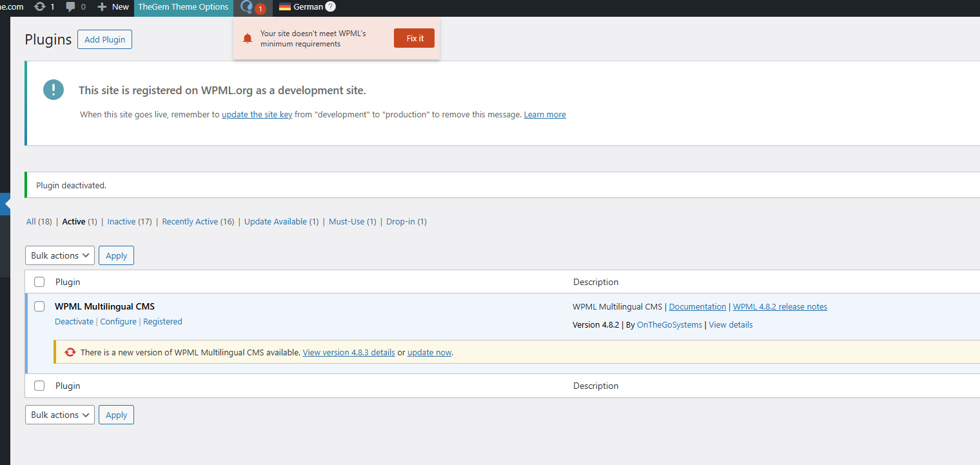
Task: Check the select-all checkbox in table header
Action: click(39, 282)
